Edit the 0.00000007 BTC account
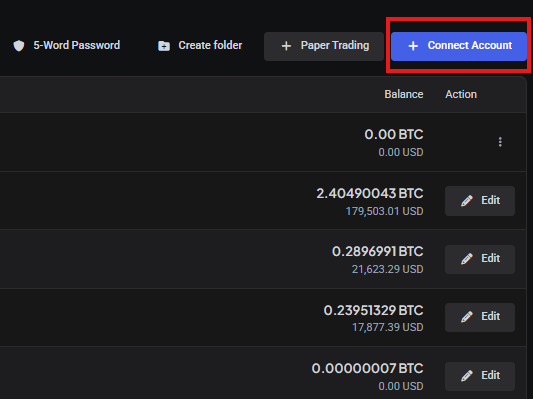The width and height of the screenshot is (533, 399). click(480, 376)
